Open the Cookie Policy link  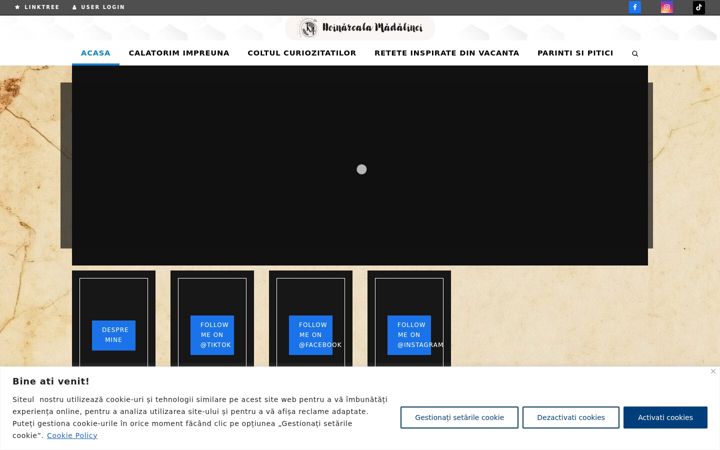click(72, 435)
